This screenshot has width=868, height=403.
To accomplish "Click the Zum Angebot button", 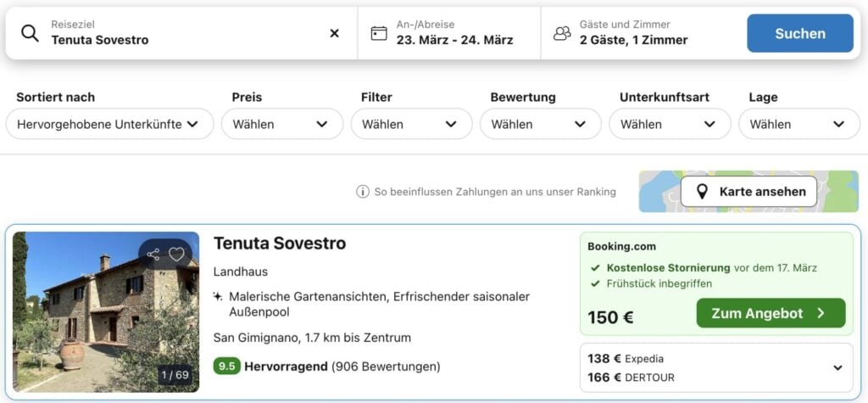I will 771,313.
